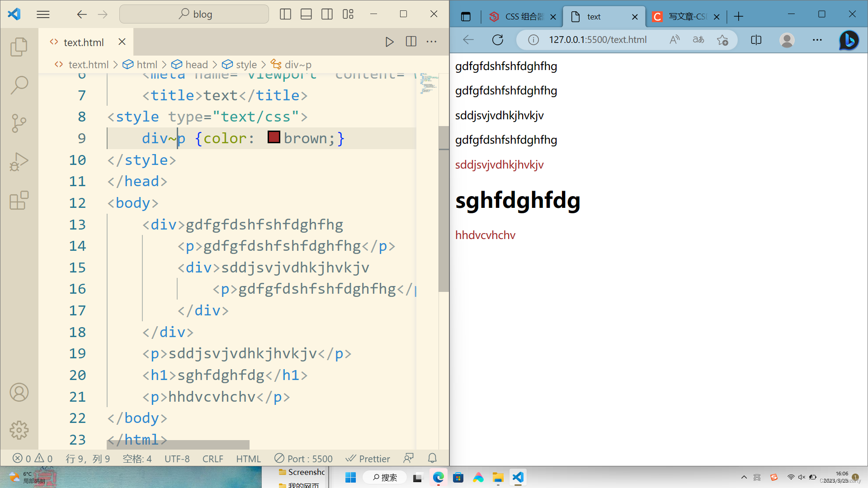Close the 写文章 browser tab

(717, 17)
